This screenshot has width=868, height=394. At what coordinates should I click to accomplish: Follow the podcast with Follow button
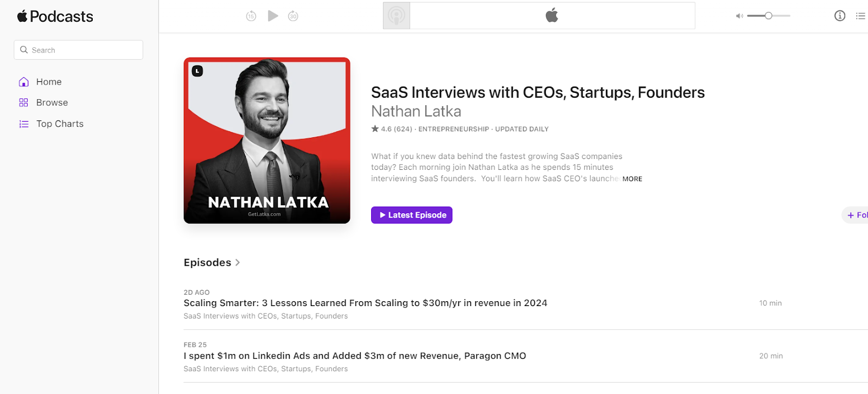(x=856, y=215)
